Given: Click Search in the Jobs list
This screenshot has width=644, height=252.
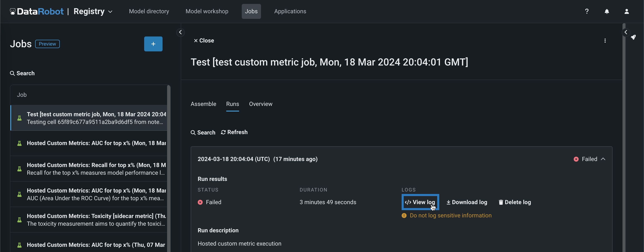Looking at the screenshot, I should tap(22, 73).
